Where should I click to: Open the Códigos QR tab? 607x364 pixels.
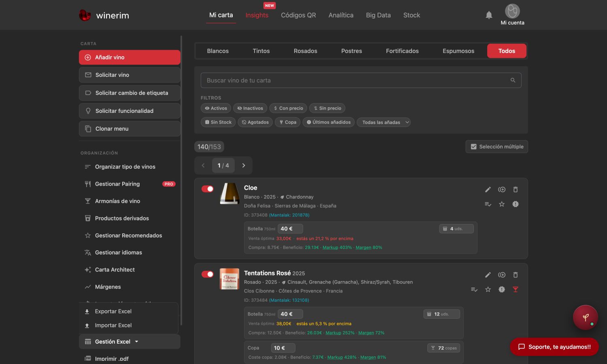(299, 15)
